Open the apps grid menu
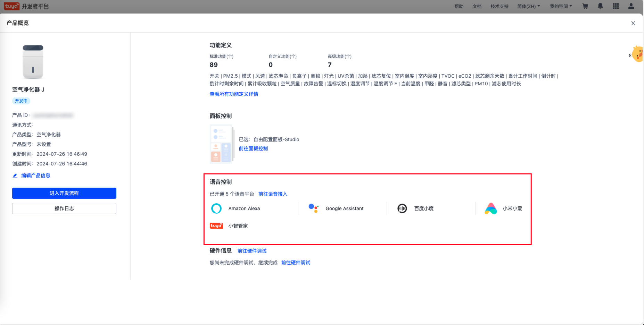 pyautogui.click(x=616, y=6)
